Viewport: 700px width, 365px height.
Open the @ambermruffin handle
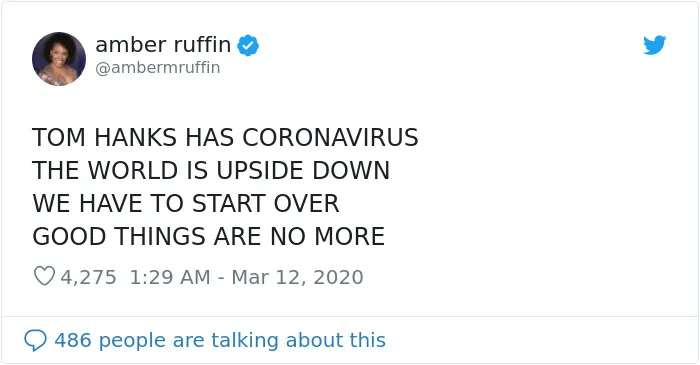158,67
